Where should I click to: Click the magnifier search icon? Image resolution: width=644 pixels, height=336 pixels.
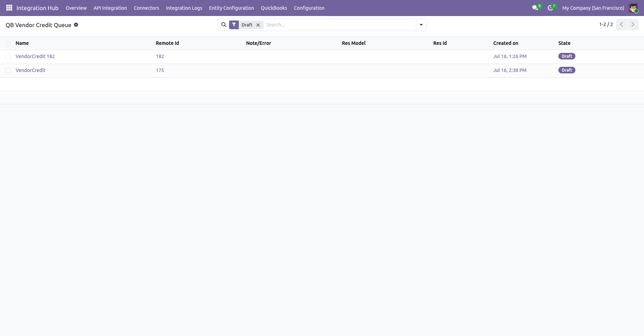click(x=224, y=25)
